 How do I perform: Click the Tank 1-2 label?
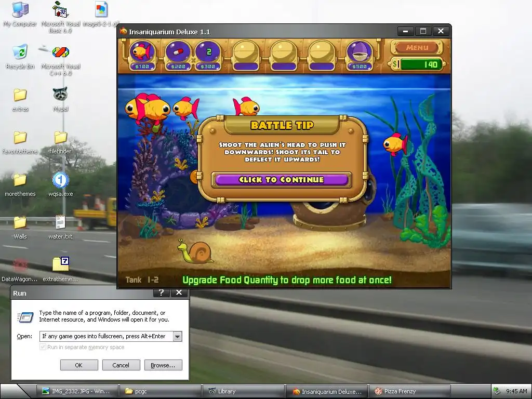(142, 280)
